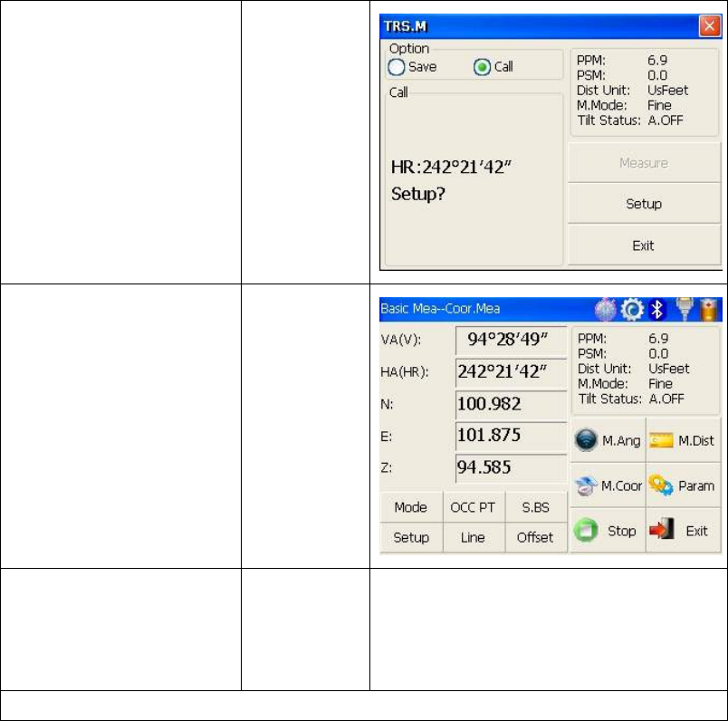Open the gear settings icon in title bar
Image resolution: width=728 pixels, height=721 pixels.
(x=633, y=310)
